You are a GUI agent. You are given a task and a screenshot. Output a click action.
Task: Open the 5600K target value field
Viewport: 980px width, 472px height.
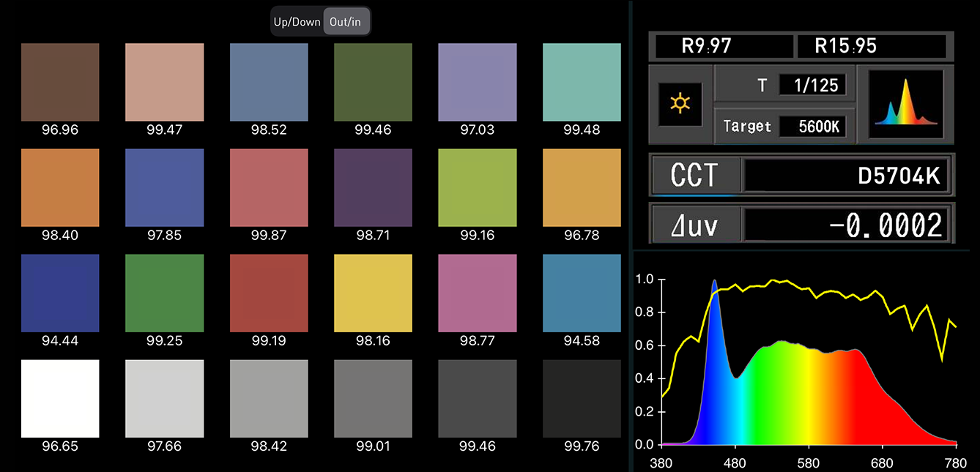812,127
